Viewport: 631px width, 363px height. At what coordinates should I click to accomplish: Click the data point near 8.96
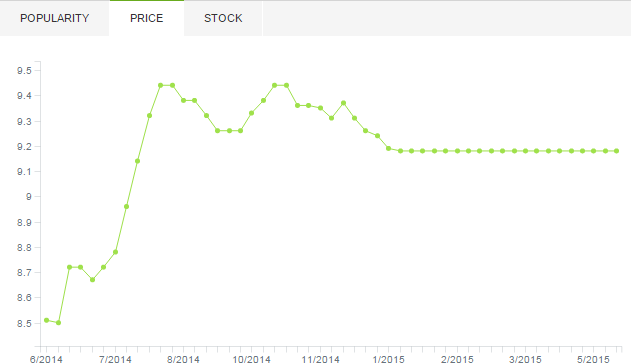tap(126, 206)
